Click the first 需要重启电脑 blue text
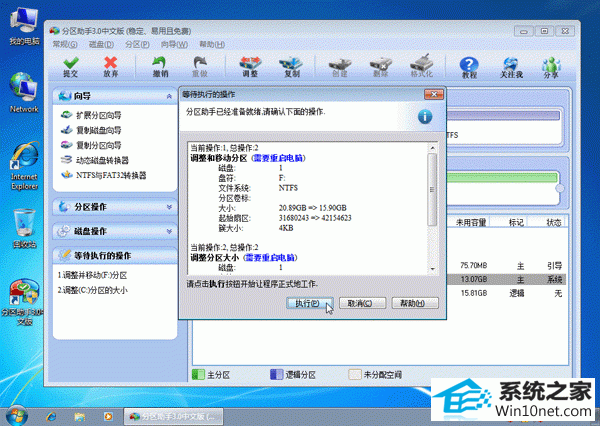Viewport: 600px width, 426px height. tap(278, 158)
